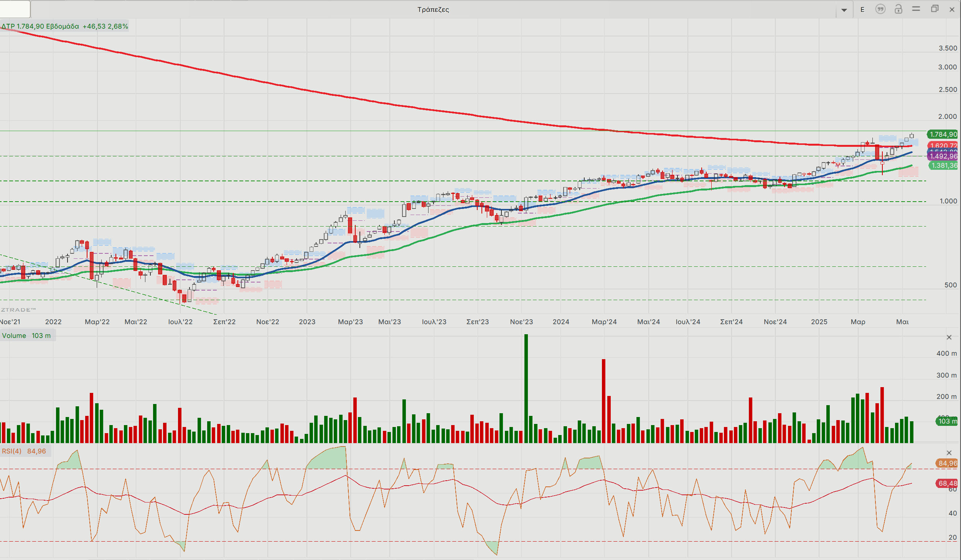This screenshot has height=560, width=961.
Task: Click the Νοε'23 time axis label
Action: [x=521, y=322]
